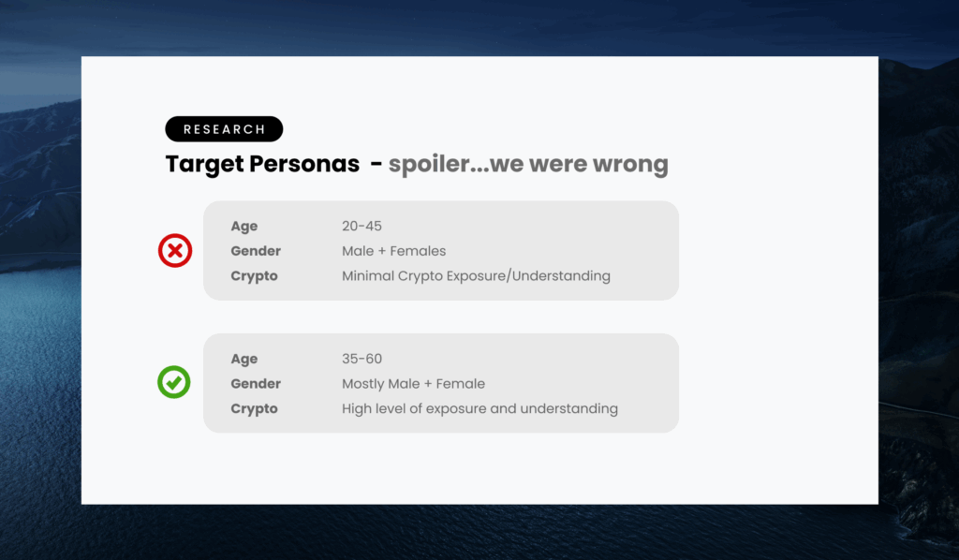
Task: Select the RESEARCH black pill badge
Action: point(224,129)
